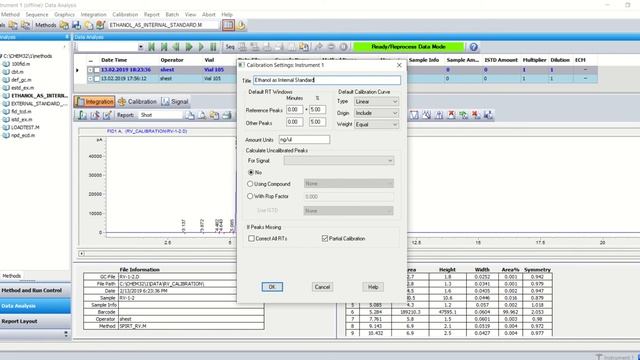Image resolution: width=640 pixels, height=360 pixels.
Task: Open the Batch menu
Action: 172,14
